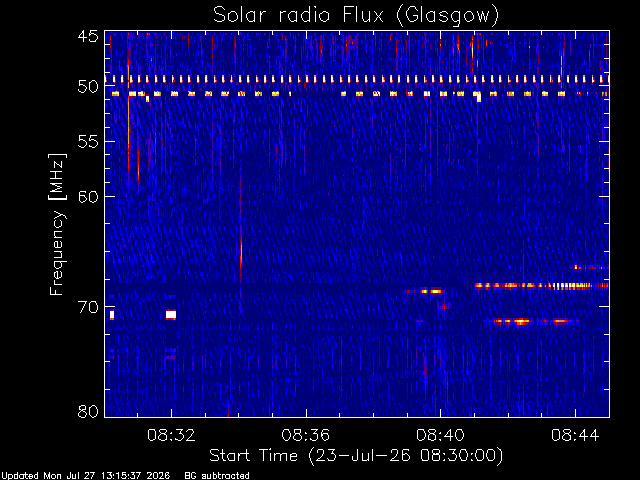Click the 'BG subtracted' footer text
The image size is (640, 480).
click(x=217, y=476)
